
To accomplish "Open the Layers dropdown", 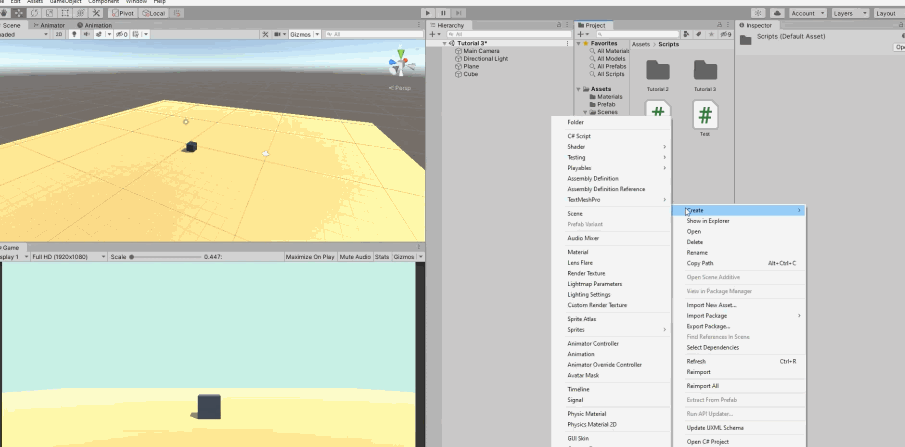I will [x=848, y=13].
